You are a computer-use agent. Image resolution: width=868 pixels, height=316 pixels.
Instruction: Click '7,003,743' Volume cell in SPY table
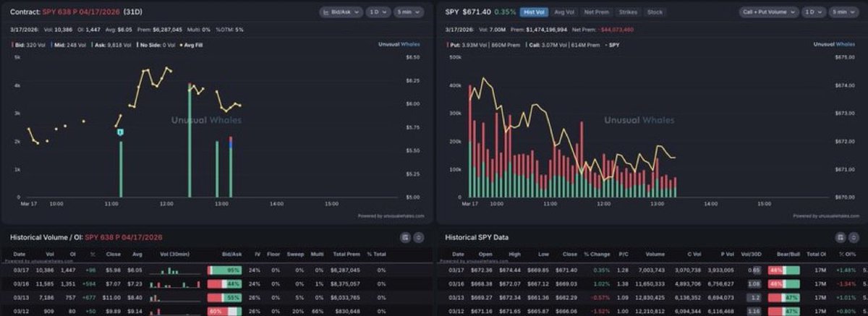652,270
